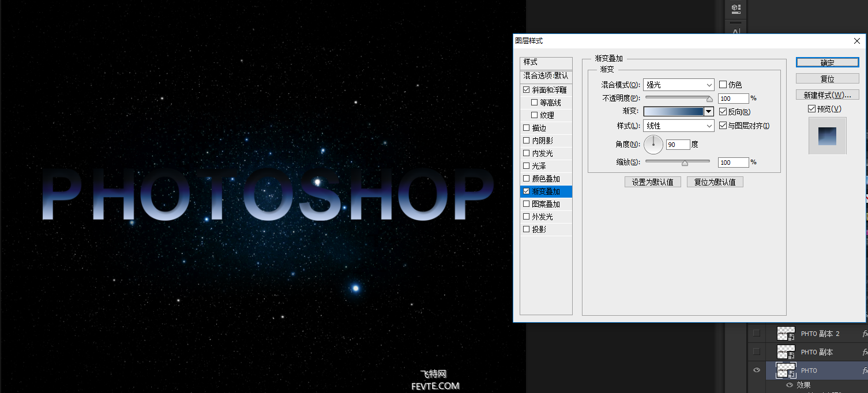Image resolution: width=868 pixels, height=393 pixels.
Task: Click the PHTO layer thumbnail
Action: tap(786, 371)
